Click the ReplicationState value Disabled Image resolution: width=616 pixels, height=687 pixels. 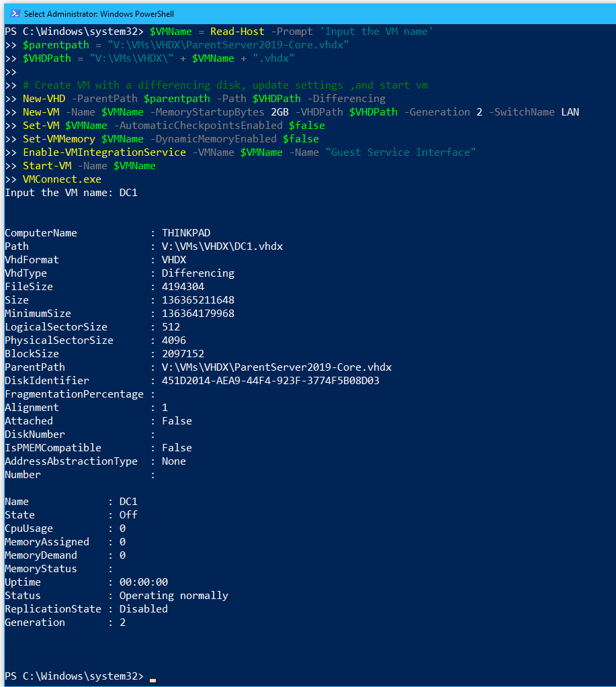[144, 609]
